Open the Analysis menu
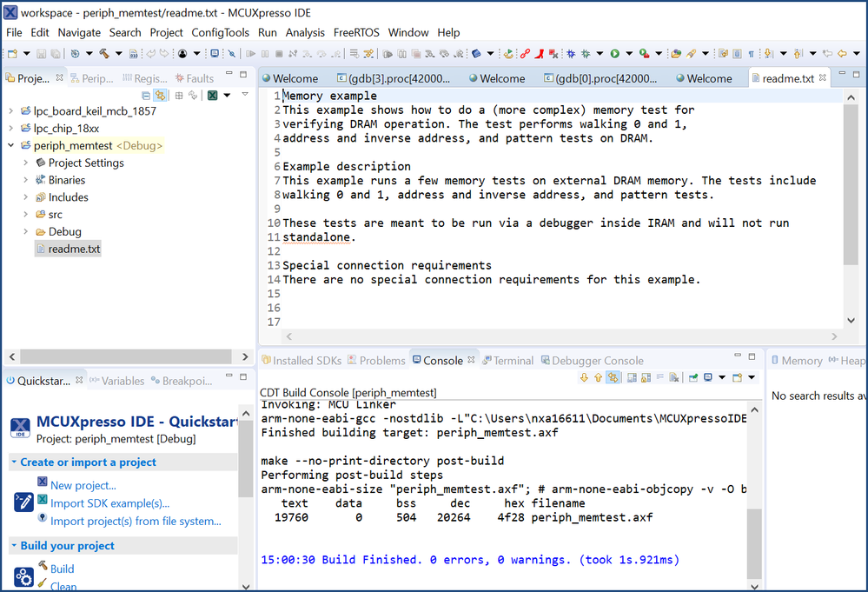Image resolution: width=868 pixels, height=592 pixels. pos(305,33)
